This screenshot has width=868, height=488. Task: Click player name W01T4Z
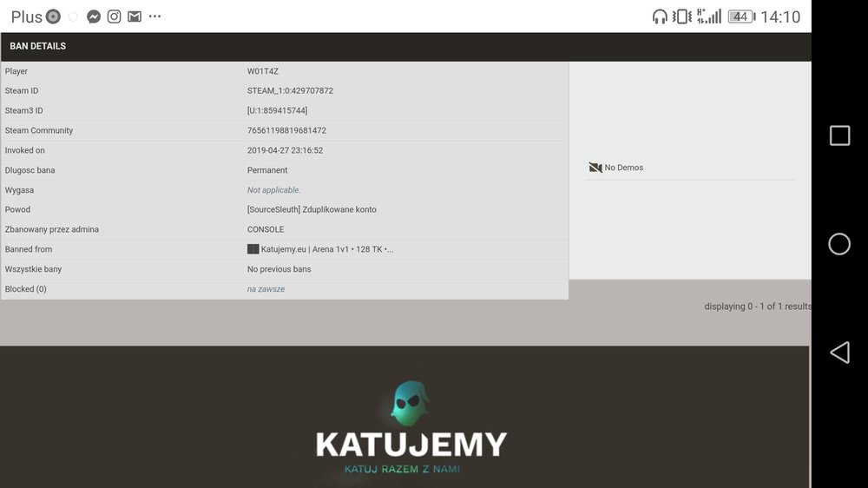263,71
